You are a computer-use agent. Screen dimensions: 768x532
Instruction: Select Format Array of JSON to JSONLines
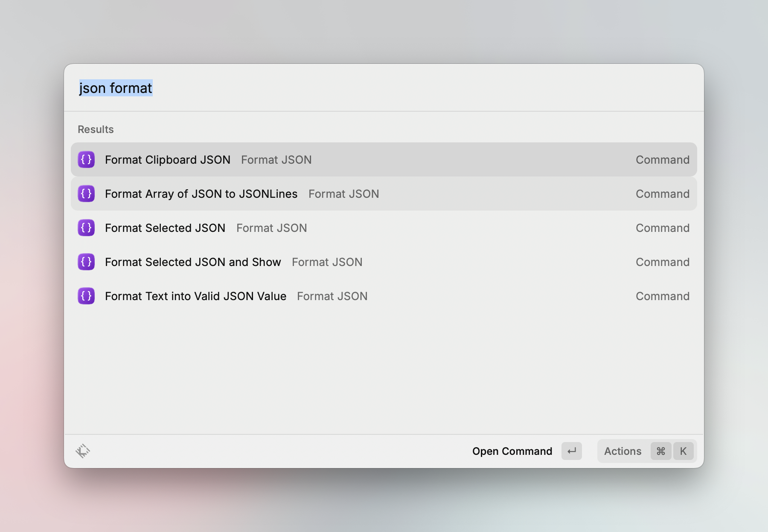(x=201, y=194)
